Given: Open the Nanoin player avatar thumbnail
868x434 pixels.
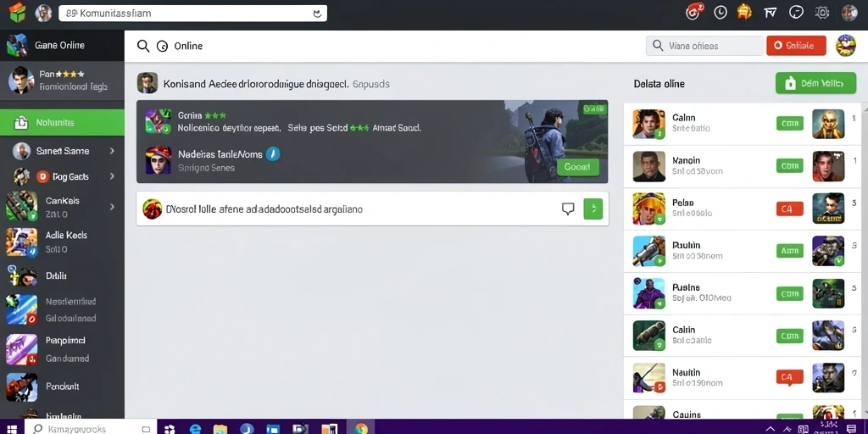Looking at the screenshot, I should click(x=648, y=166).
